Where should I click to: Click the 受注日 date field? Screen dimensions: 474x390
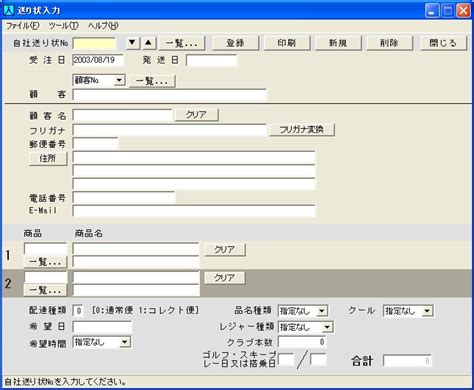click(x=98, y=60)
